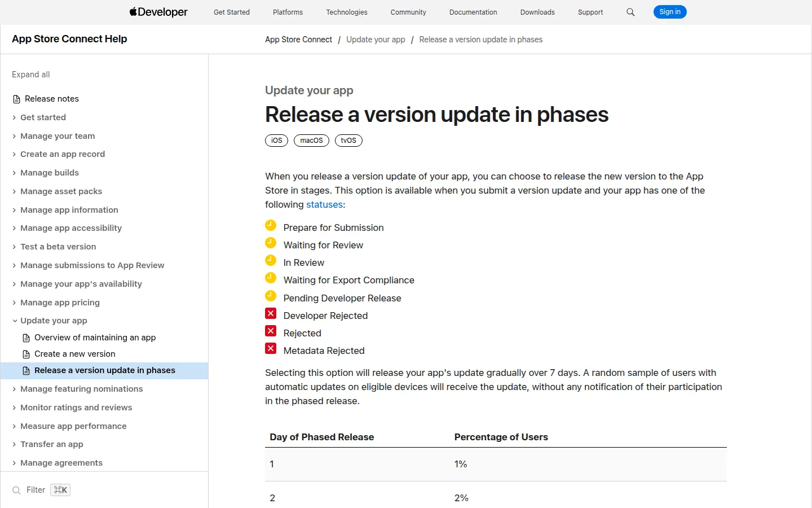Select the tvOS platform tag
Screen dimensions: 812x508
coord(348,141)
